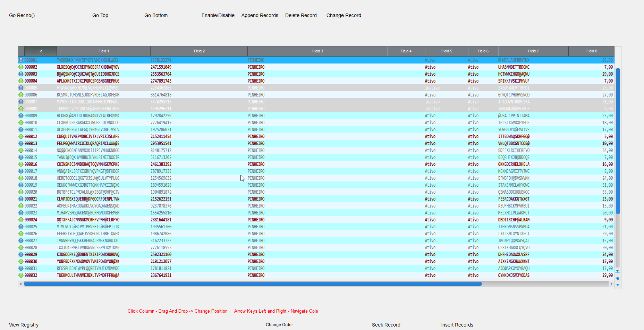Screen dimensions: 644x330
Task: Click the green status icon of record 000032
Action: click(x=21, y=275)
